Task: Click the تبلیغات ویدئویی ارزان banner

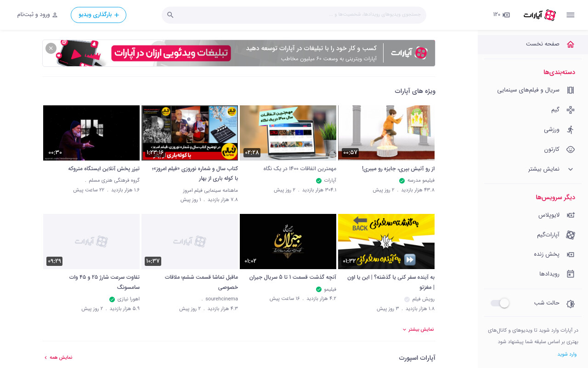Action: click(x=239, y=53)
